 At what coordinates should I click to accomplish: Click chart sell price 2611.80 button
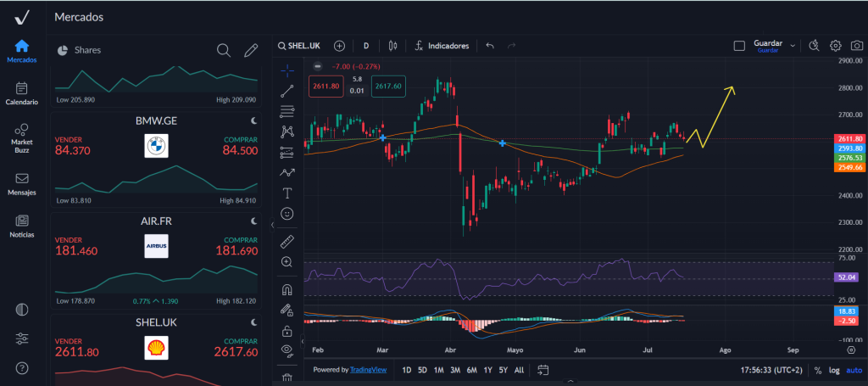[x=326, y=86]
